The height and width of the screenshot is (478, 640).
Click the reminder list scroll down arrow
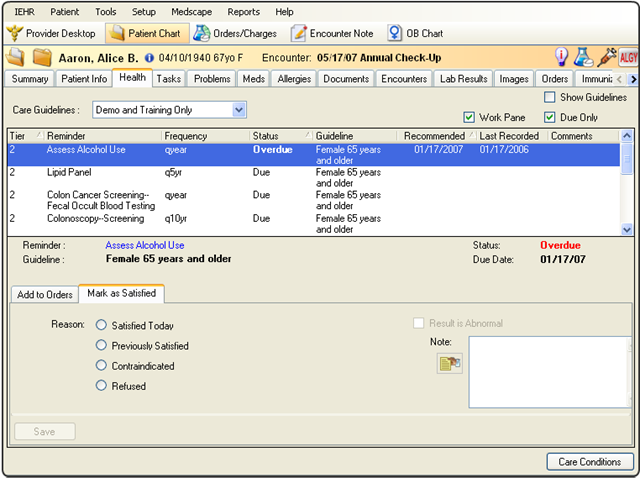coord(627,229)
